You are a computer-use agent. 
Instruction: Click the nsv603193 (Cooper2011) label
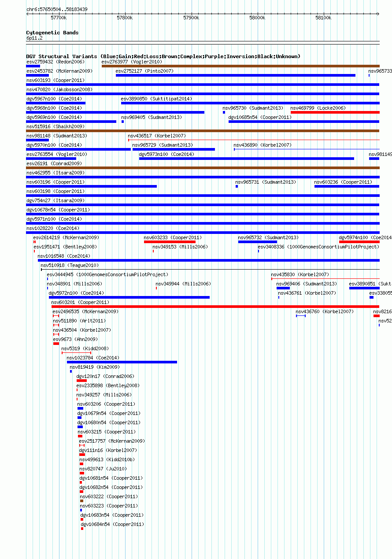tap(55, 80)
